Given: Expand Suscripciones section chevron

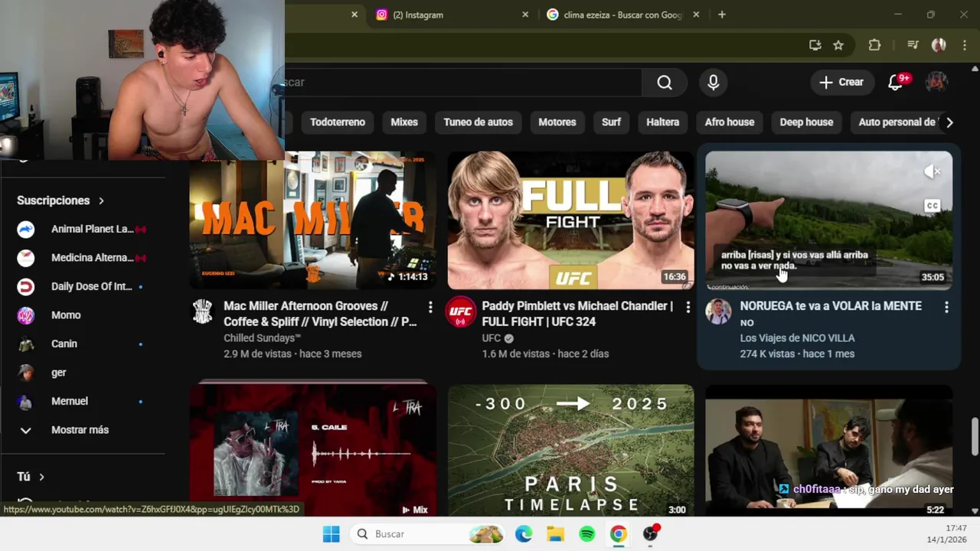Looking at the screenshot, I should click(101, 201).
